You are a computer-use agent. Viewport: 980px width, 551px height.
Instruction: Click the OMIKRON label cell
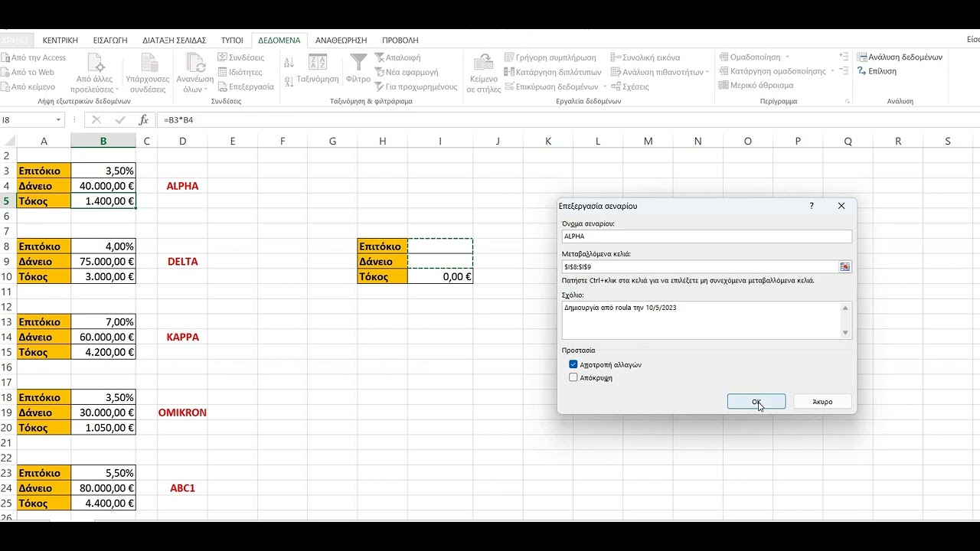182,412
